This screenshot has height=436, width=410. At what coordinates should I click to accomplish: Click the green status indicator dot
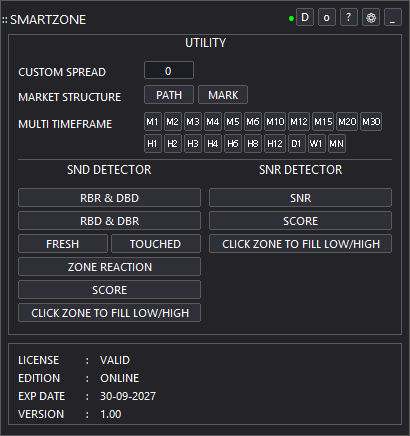click(291, 19)
